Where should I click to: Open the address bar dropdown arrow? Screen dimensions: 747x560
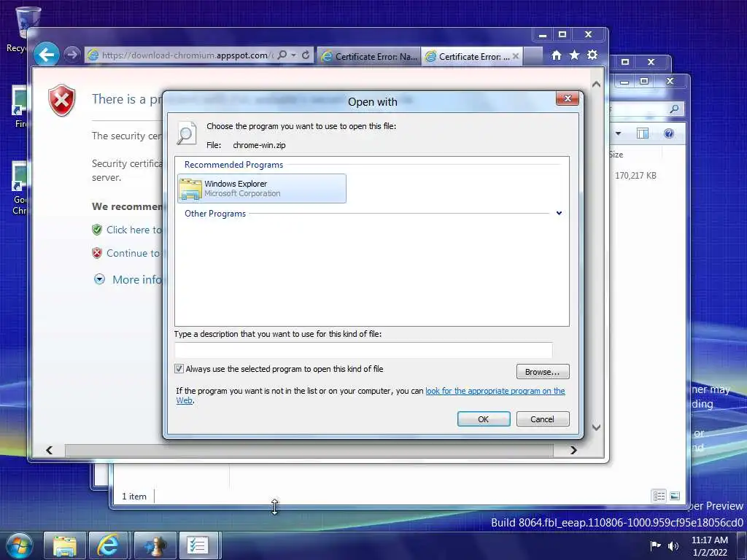pos(294,55)
